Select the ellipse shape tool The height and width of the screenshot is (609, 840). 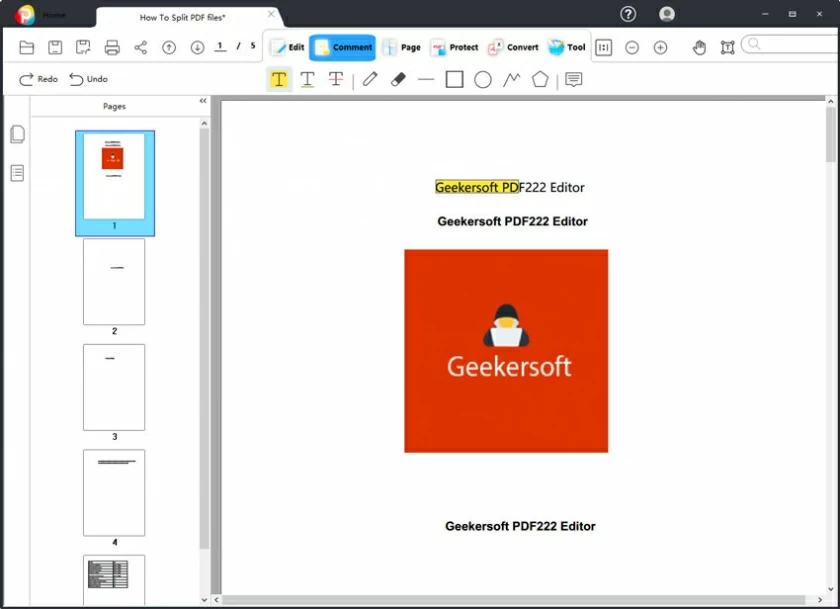482,79
